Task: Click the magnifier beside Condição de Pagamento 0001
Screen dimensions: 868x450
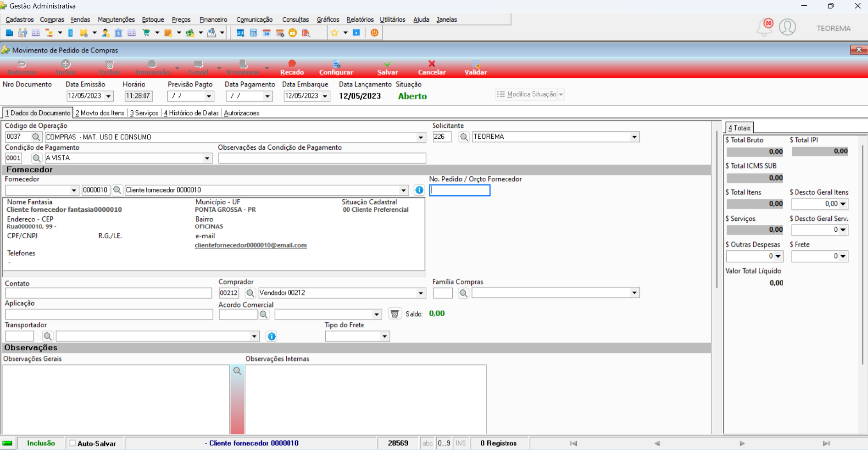Action: point(36,158)
